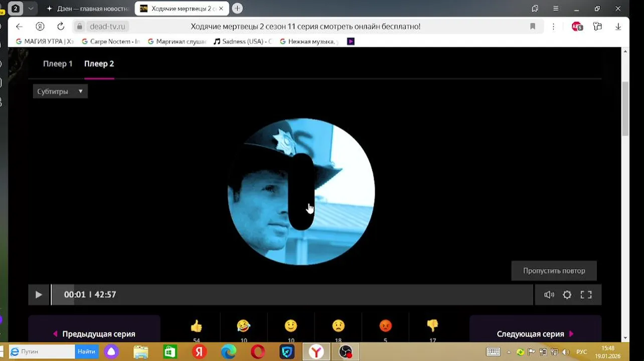644x361 pixels.
Task: Open browser downloads arrow icon
Action: [x=618, y=27]
